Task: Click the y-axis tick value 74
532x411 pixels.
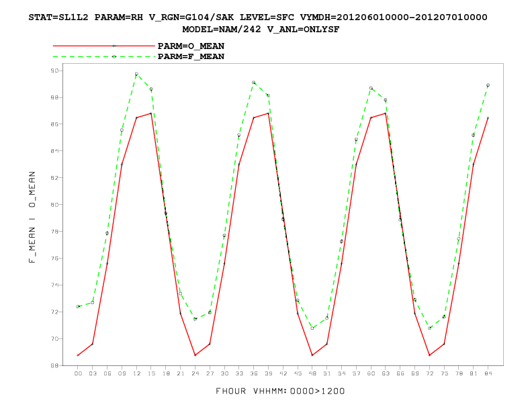Action: click(x=54, y=285)
